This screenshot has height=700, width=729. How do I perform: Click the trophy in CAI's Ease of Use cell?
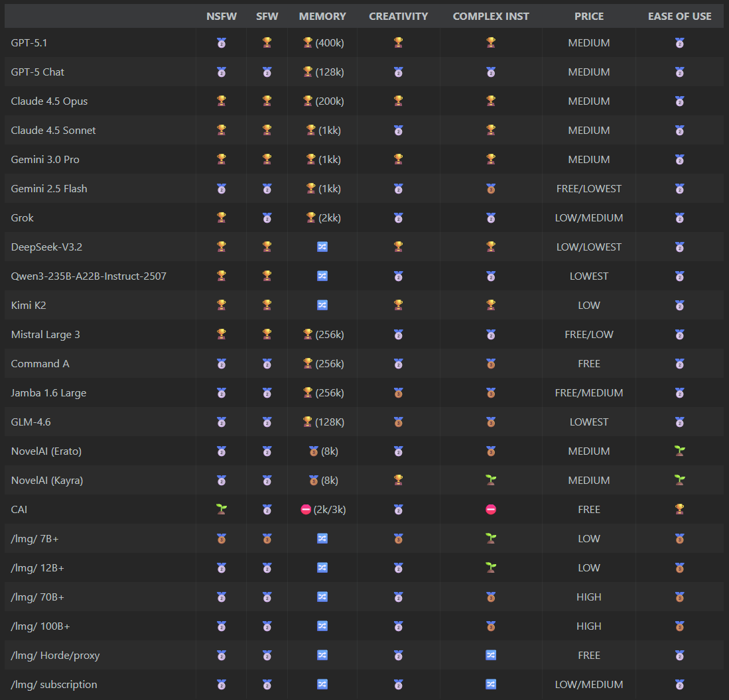click(x=679, y=509)
